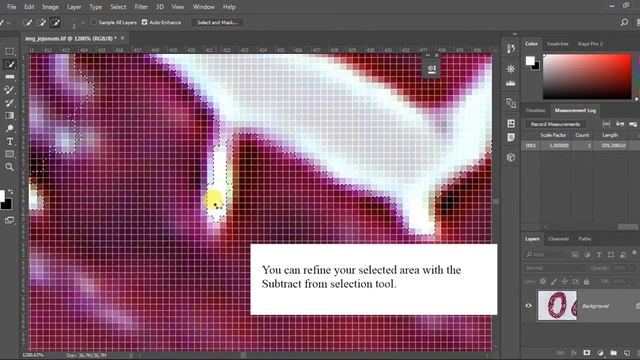The width and height of the screenshot is (640, 360).
Task: Open the Libraries panel icon
Action: click(511, 123)
